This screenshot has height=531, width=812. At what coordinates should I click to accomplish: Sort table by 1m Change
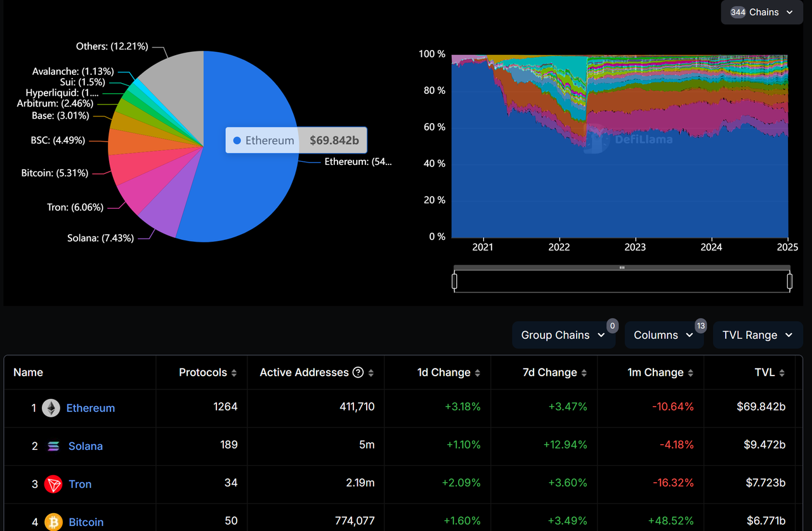pyautogui.click(x=660, y=372)
